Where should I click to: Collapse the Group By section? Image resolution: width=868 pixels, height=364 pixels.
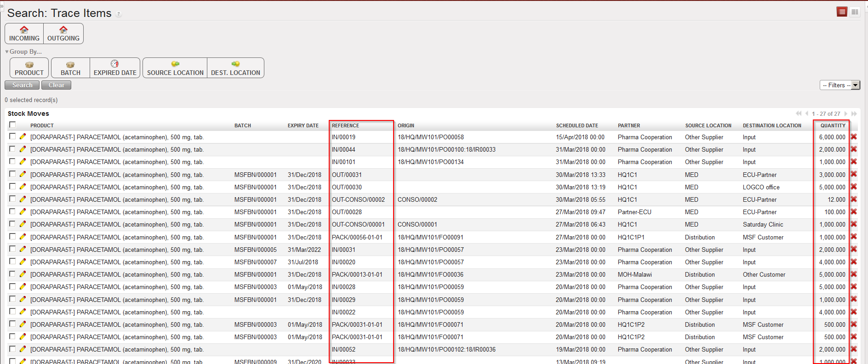7,51
